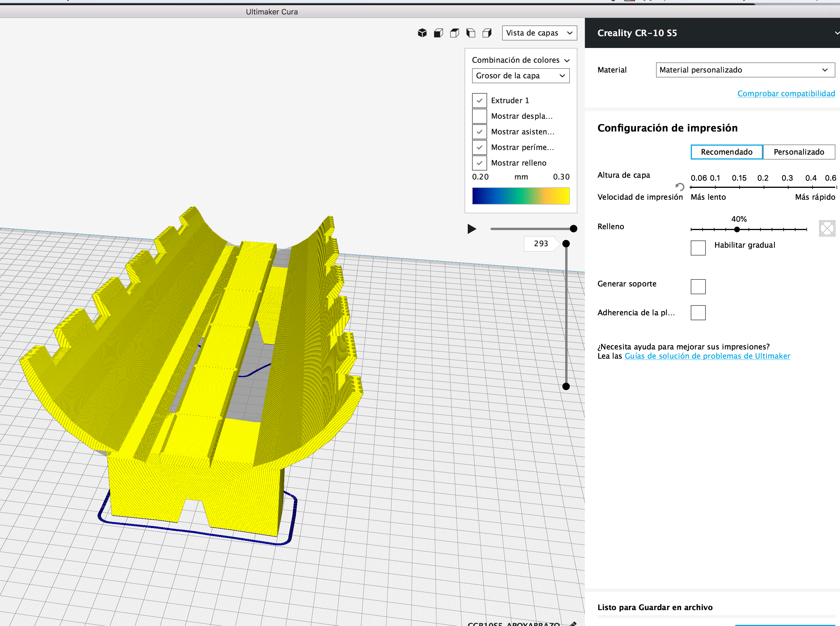This screenshot has height=626, width=840.
Task: Play the layer simulation
Action: coord(471,229)
